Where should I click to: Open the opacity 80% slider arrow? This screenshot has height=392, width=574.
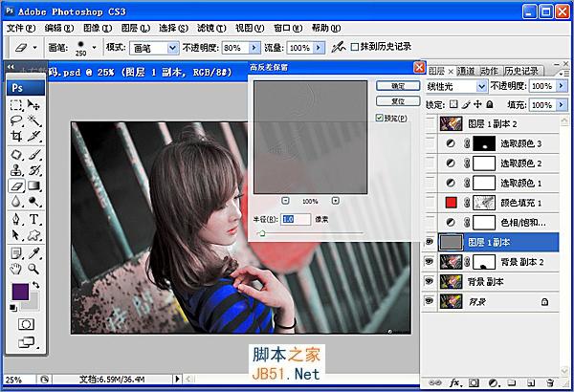(254, 48)
